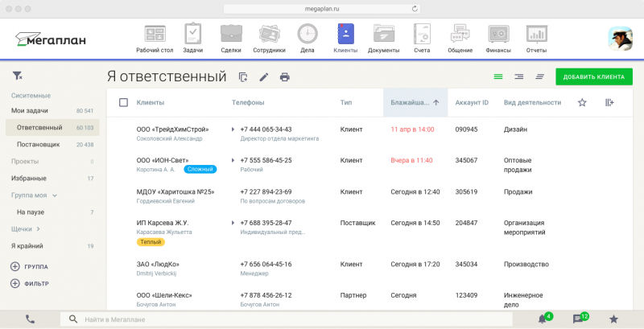Click the printer icon beside title
This screenshot has width=644, height=329.
[284, 77]
